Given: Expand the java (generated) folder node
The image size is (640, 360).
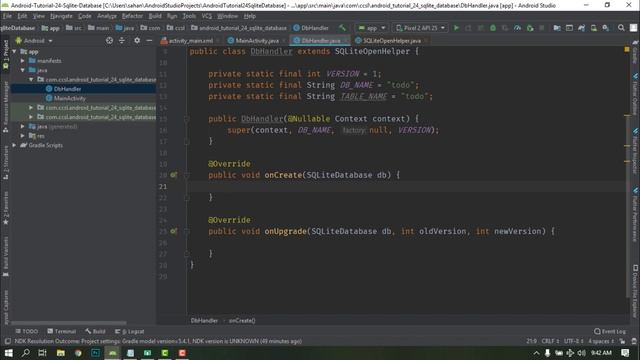Looking at the screenshot, I should pyautogui.click(x=22, y=126).
